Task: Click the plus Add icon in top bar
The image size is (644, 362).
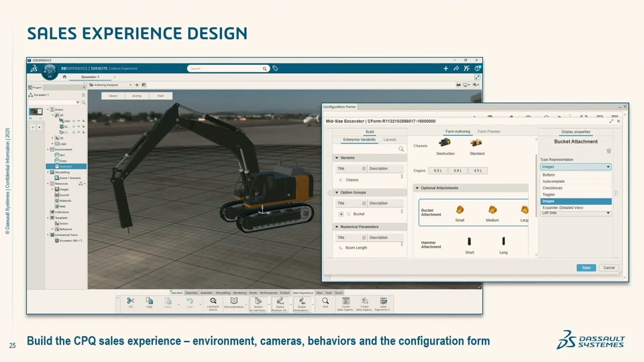Action: point(445,68)
